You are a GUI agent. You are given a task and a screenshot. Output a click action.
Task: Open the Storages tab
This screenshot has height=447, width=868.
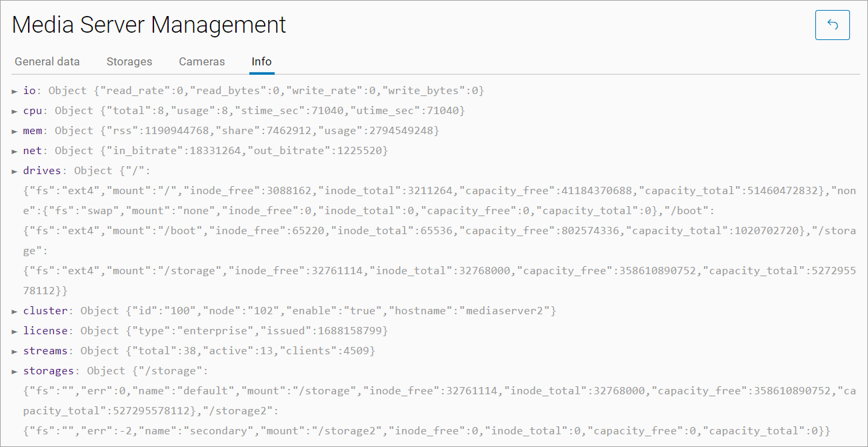pyautogui.click(x=129, y=61)
